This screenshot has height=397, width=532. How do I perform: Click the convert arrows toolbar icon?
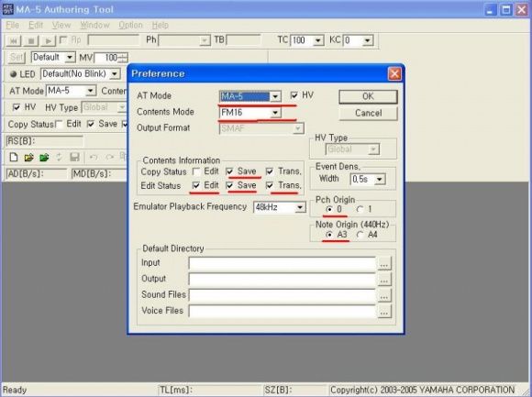(59, 157)
